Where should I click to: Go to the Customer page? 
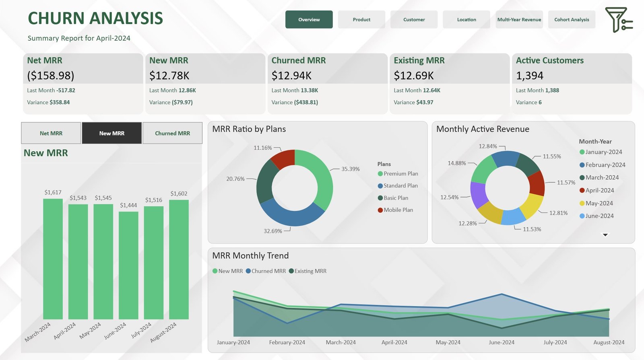tap(414, 20)
